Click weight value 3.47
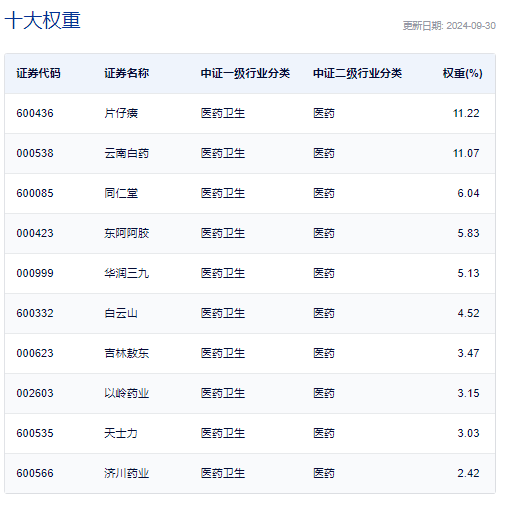Viewport: 513px width, 513px height. click(468, 353)
